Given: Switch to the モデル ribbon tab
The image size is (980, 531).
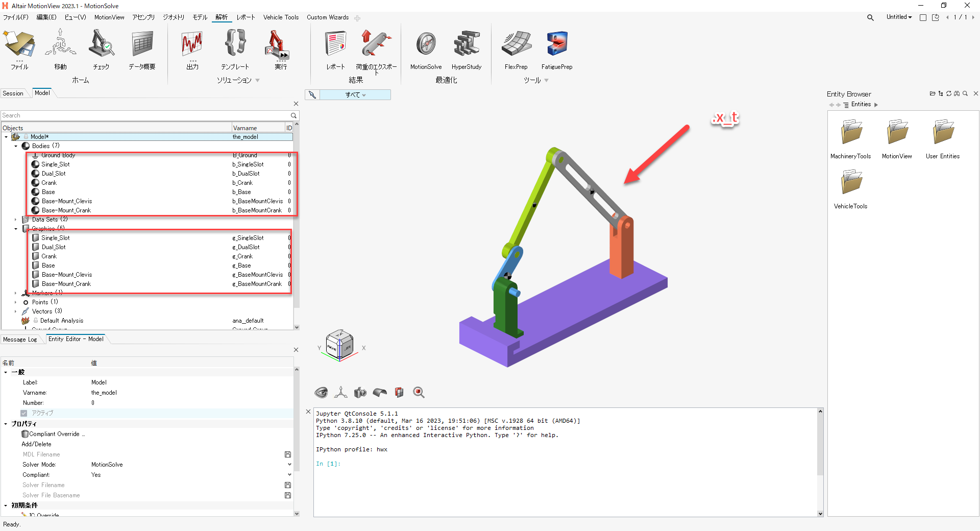Looking at the screenshot, I should [200, 17].
